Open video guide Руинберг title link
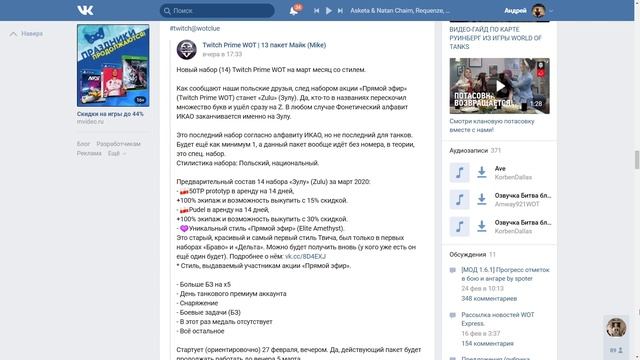640x360 pixels. [496, 38]
